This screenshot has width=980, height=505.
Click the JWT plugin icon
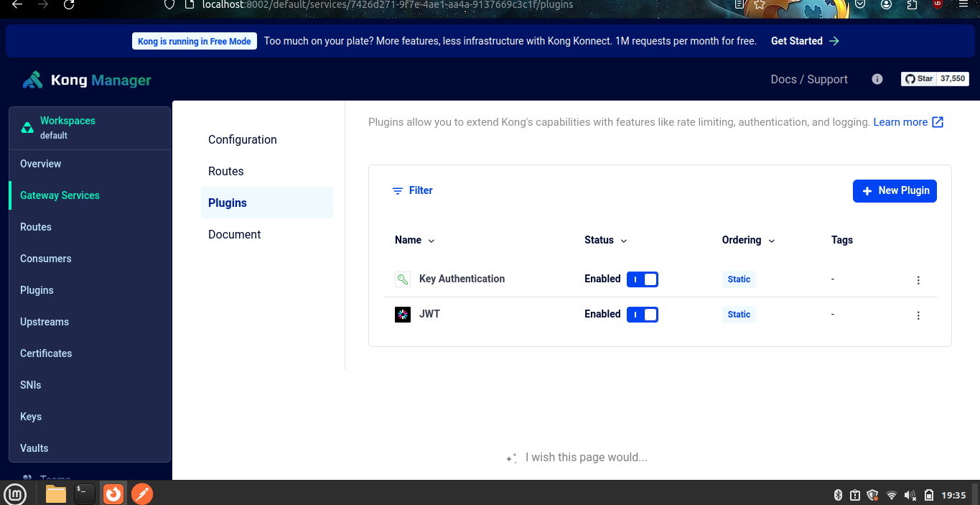click(403, 315)
